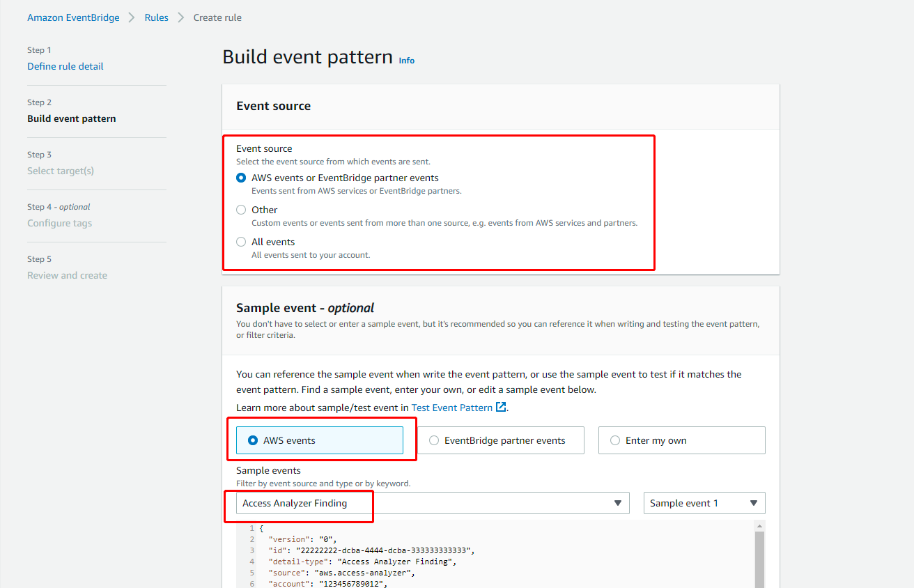Image resolution: width=914 pixels, height=588 pixels.
Task: Click the Info link beside heading
Action: click(x=407, y=61)
